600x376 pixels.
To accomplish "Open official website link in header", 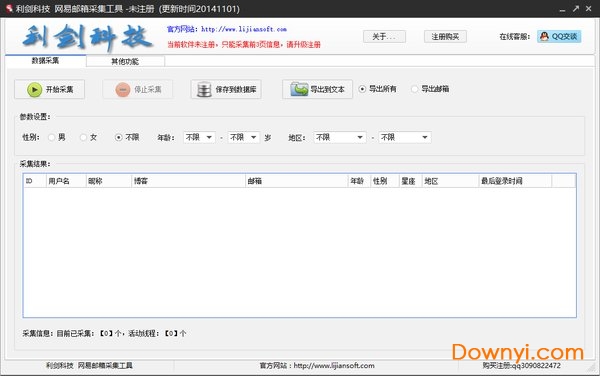I will tap(244, 29).
